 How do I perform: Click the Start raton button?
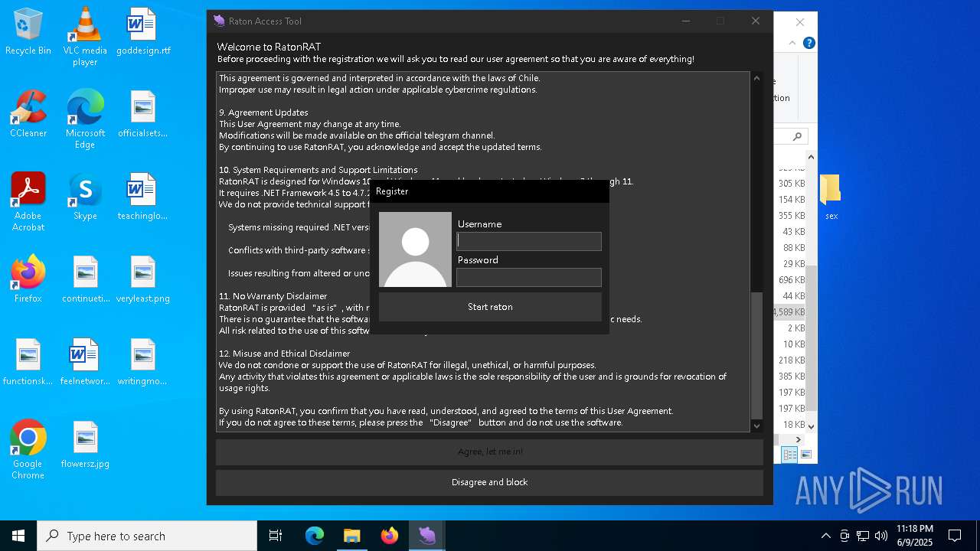tap(490, 307)
